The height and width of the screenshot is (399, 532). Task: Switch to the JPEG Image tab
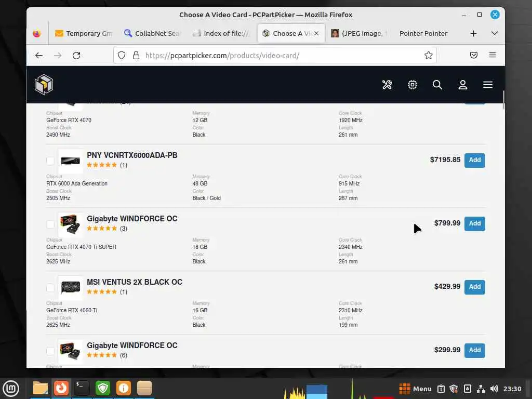pyautogui.click(x=358, y=33)
